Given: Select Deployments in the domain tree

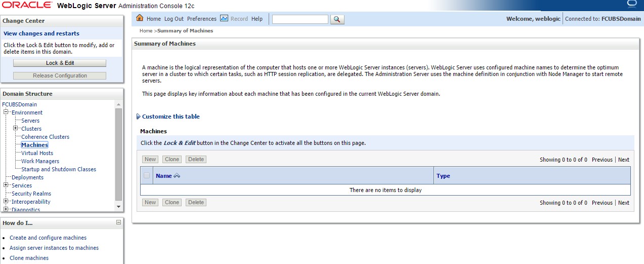Looking at the screenshot, I should coord(28,177).
